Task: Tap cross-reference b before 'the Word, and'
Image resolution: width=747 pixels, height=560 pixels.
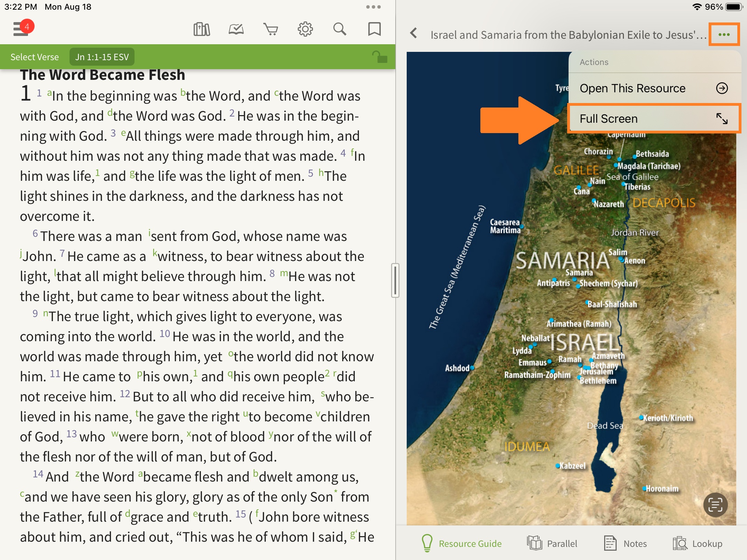Action: 183,93
